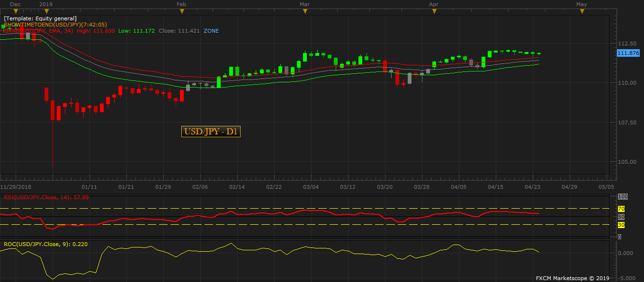Click the 04/05 date axis label
This screenshot has height=282, width=644.
(x=458, y=187)
